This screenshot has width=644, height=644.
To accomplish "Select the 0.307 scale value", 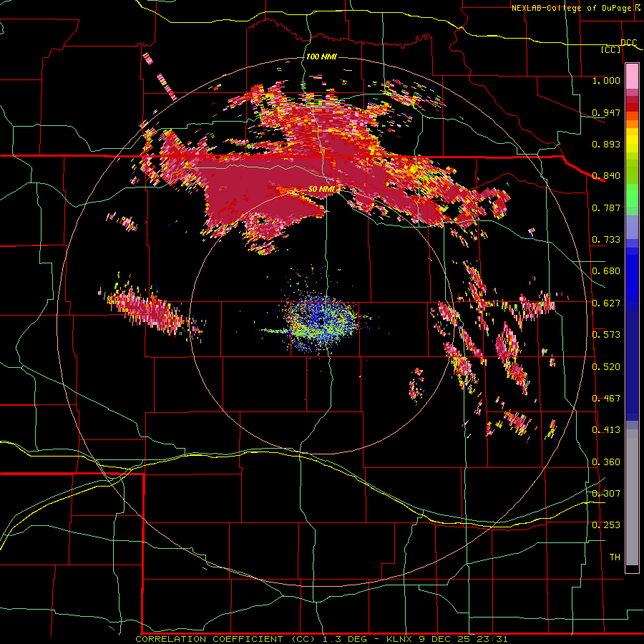I will click(x=606, y=493).
